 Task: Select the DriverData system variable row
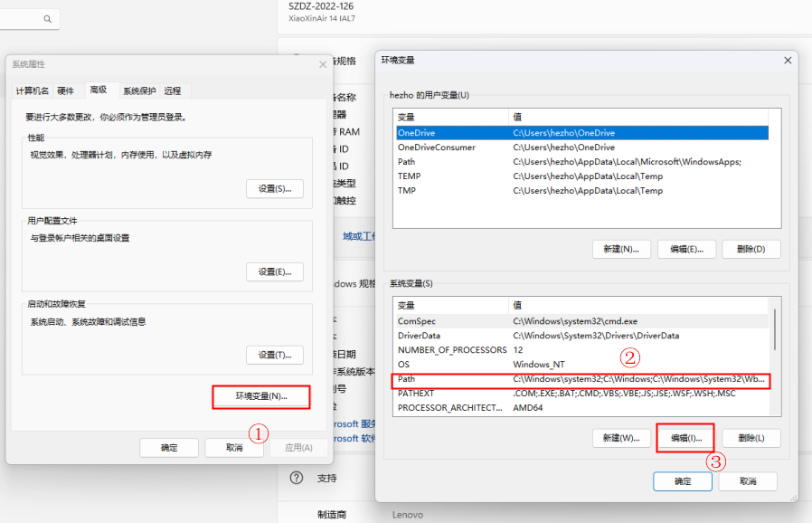coord(582,336)
